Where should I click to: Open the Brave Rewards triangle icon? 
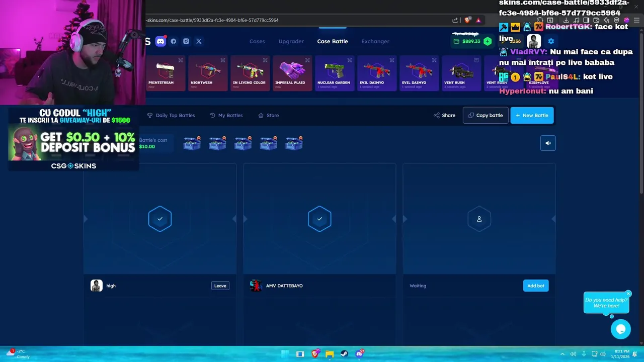478,20
